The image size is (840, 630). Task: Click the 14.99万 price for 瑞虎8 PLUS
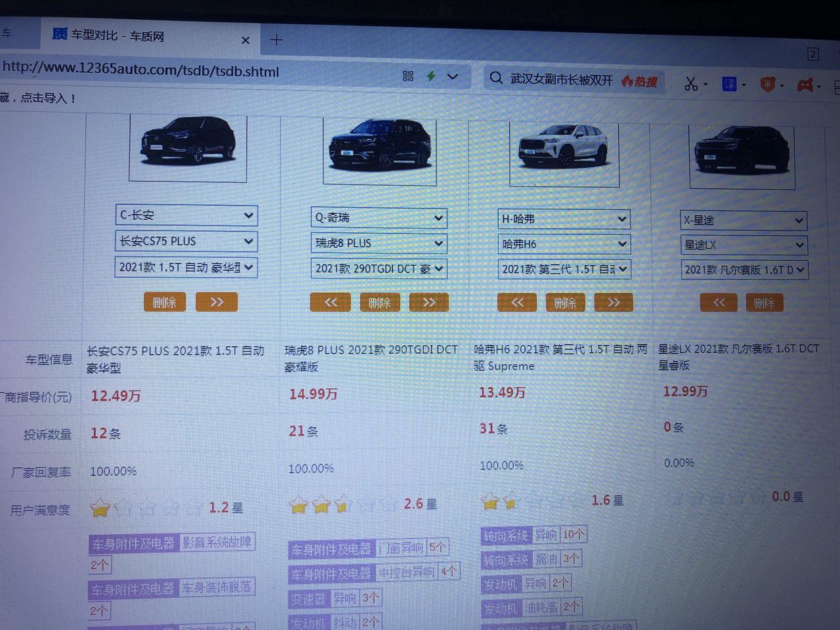313,394
